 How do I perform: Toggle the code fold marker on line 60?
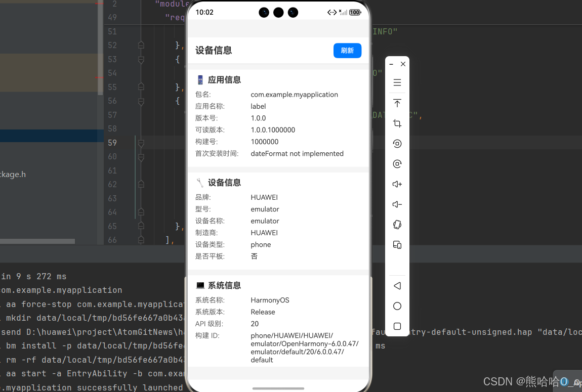141,157
